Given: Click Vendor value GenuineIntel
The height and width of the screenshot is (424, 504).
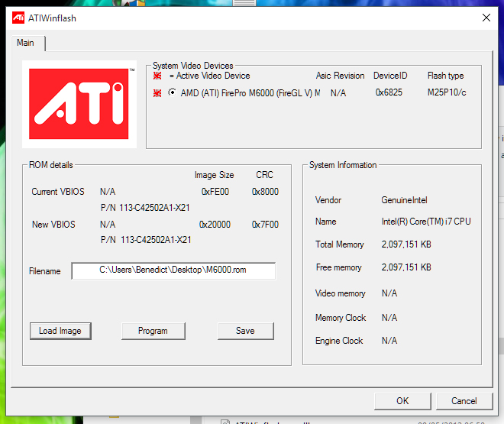Looking at the screenshot, I should (x=405, y=200).
